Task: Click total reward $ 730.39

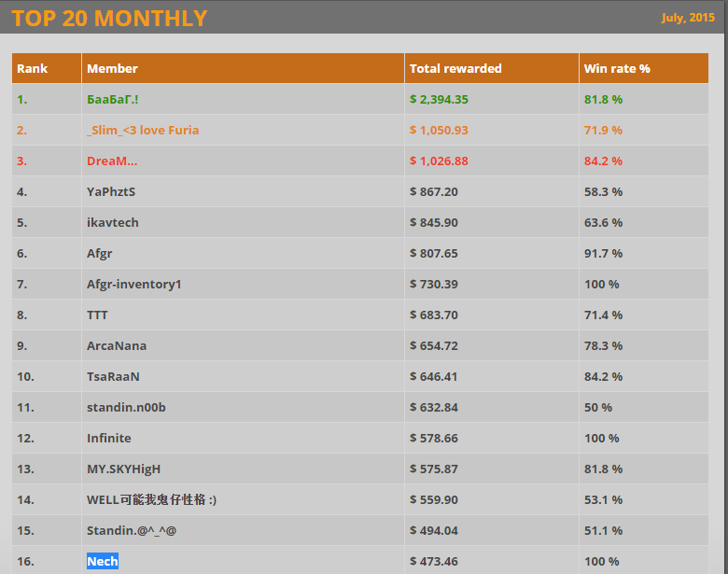Action: pyautogui.click(x=434, y=285)
